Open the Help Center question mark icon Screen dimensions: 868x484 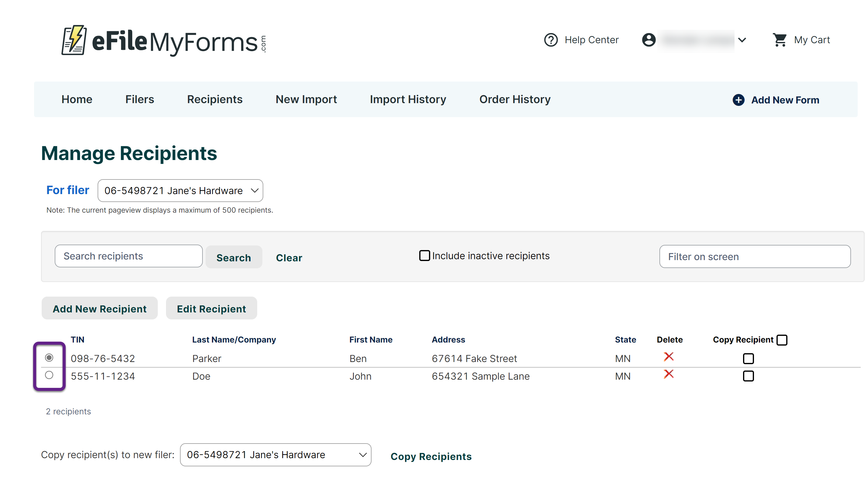[x=551, y=40]
